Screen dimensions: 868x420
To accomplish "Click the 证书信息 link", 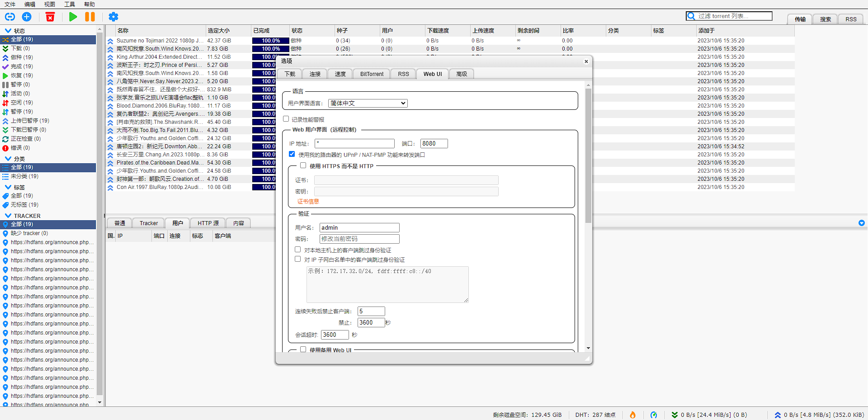I will coord(308,202).
